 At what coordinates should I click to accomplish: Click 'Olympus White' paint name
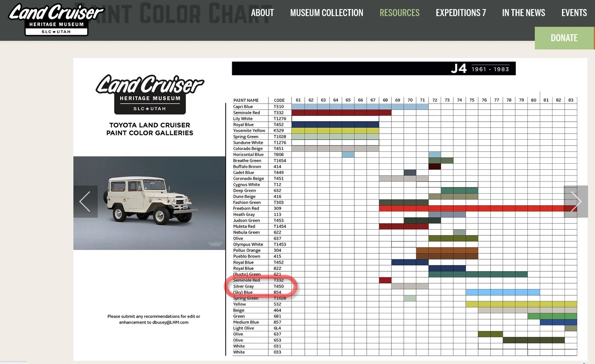248,244
